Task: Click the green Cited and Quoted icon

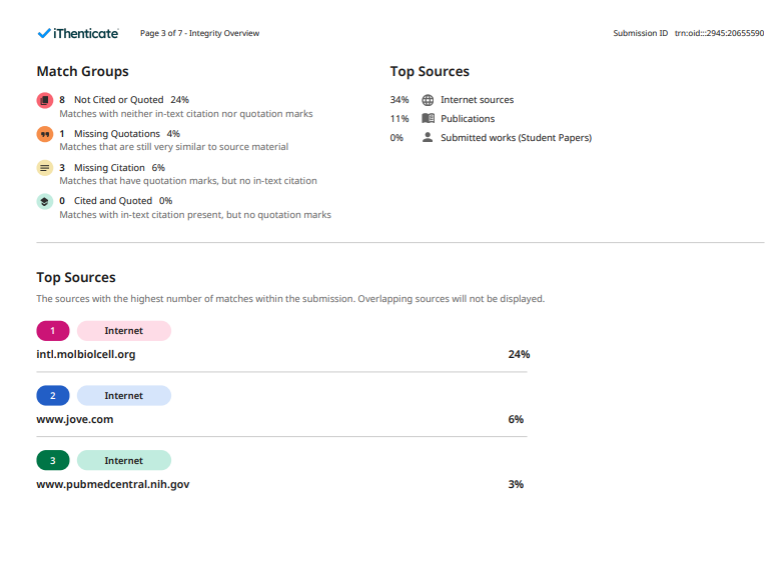Action: point(45,201)
